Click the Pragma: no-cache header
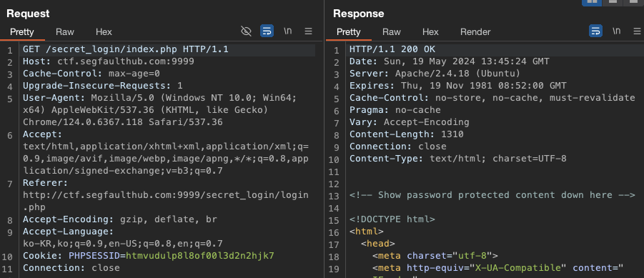This screenshot has width=644, height=278. pyautogui.click(x=395, y=110)
